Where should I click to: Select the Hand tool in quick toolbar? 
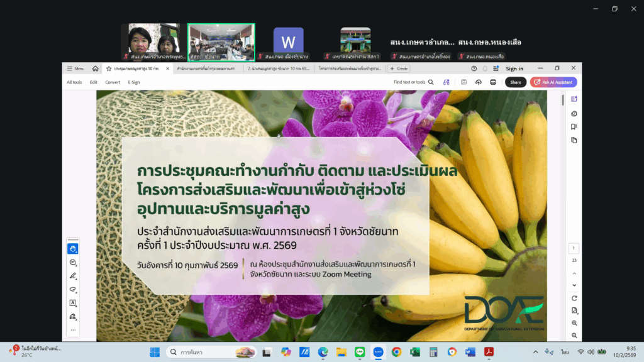click(73, 249)
